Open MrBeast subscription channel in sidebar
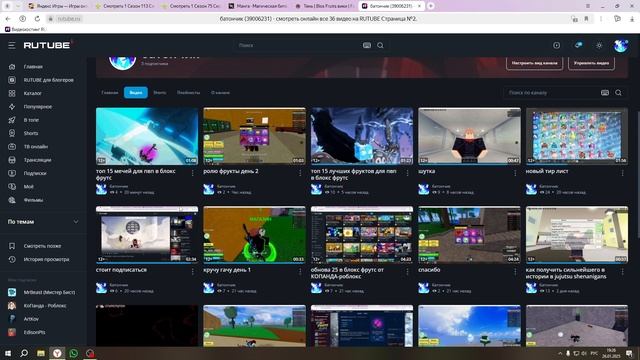Image resolution: width=640 pixels, height=360 pixels. (x=49, y=292)
